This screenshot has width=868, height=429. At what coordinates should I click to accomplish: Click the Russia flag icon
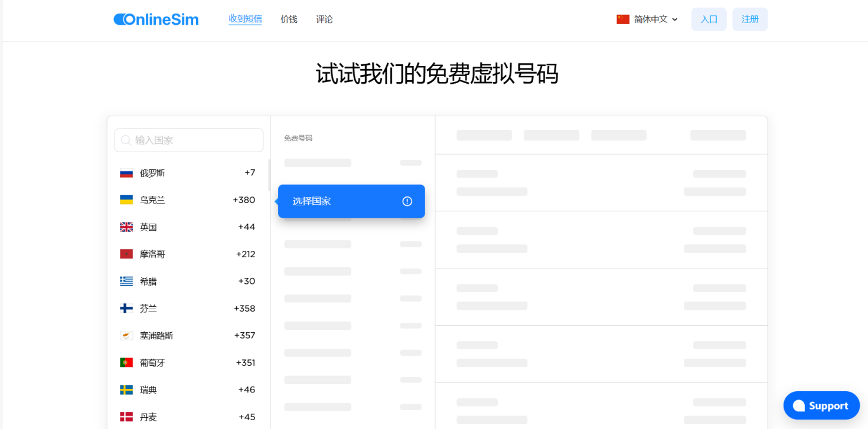tap(126, 173)
